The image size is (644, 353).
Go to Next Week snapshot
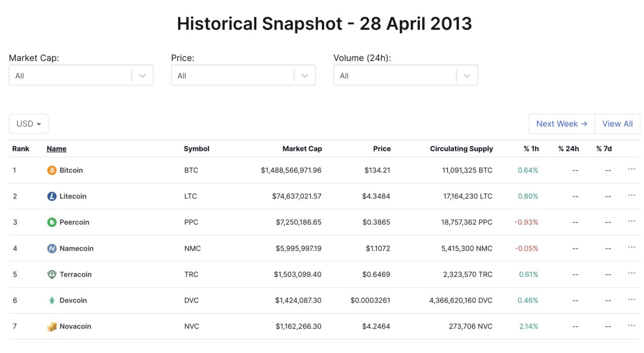(562, 124)
